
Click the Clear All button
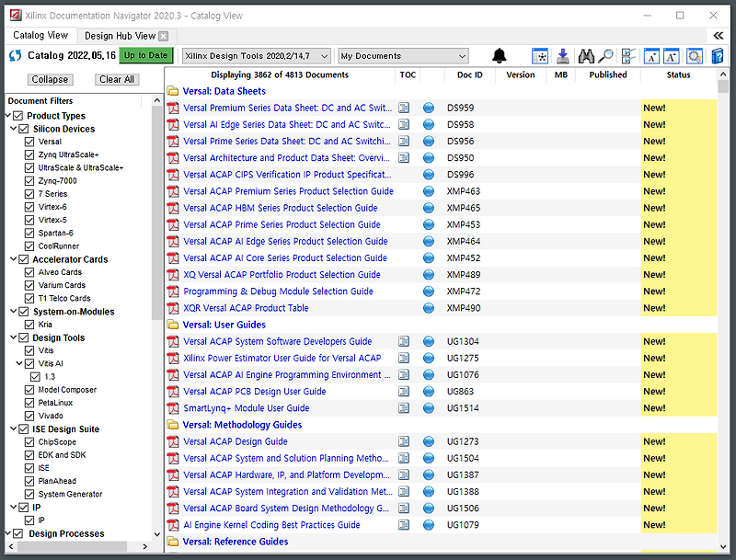(116, 80)
